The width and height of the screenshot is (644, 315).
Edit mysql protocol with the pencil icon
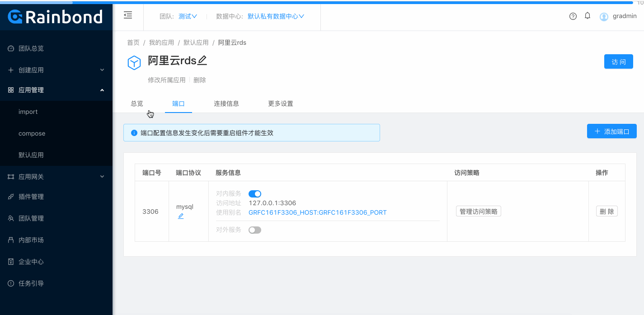pos(181,216)
